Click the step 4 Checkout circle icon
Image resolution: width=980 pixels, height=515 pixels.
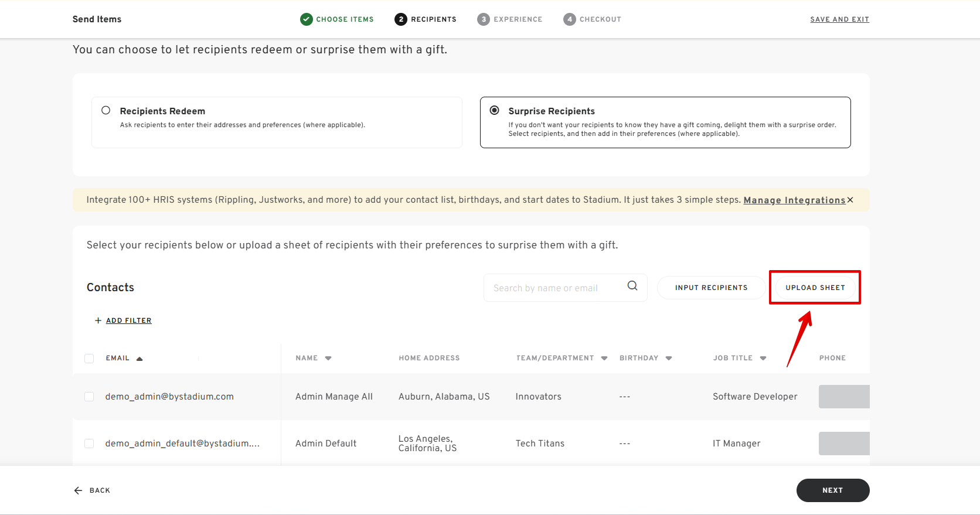click(x=570, y=19)
